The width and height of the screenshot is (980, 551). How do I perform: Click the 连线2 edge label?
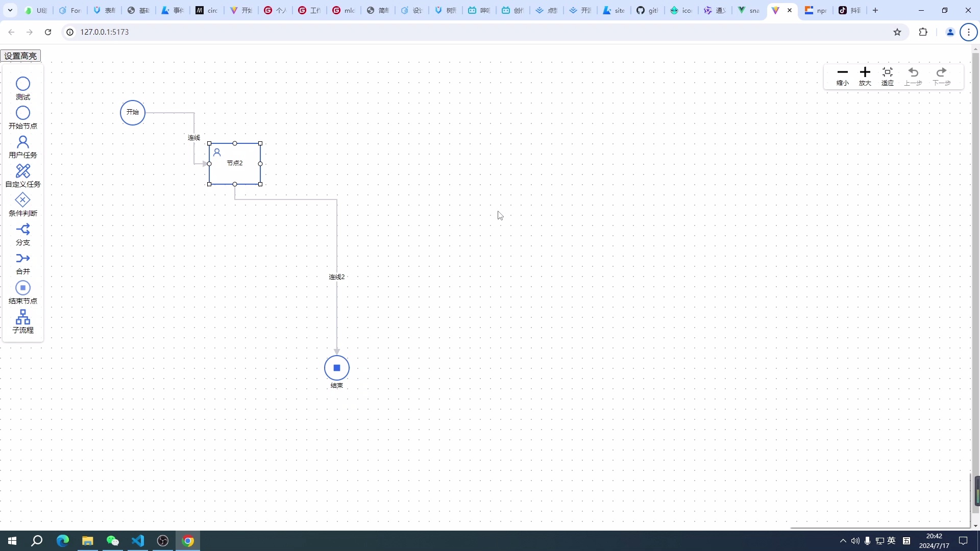coord(337,277)
